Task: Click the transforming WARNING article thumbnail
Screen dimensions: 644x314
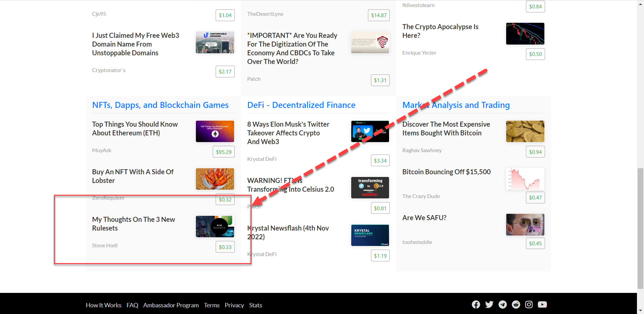Action: 370,188
